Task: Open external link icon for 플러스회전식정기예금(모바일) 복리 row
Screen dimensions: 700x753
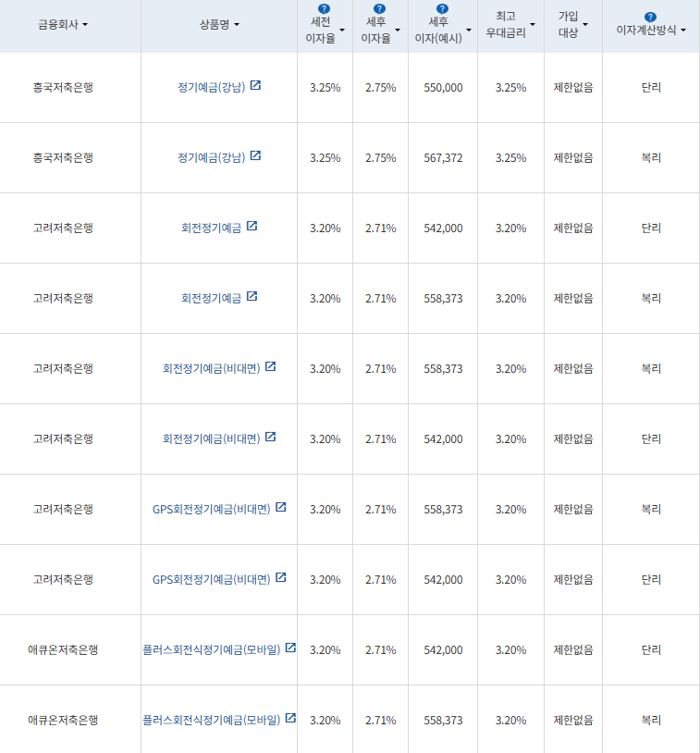Action: (x=290, y=718)
